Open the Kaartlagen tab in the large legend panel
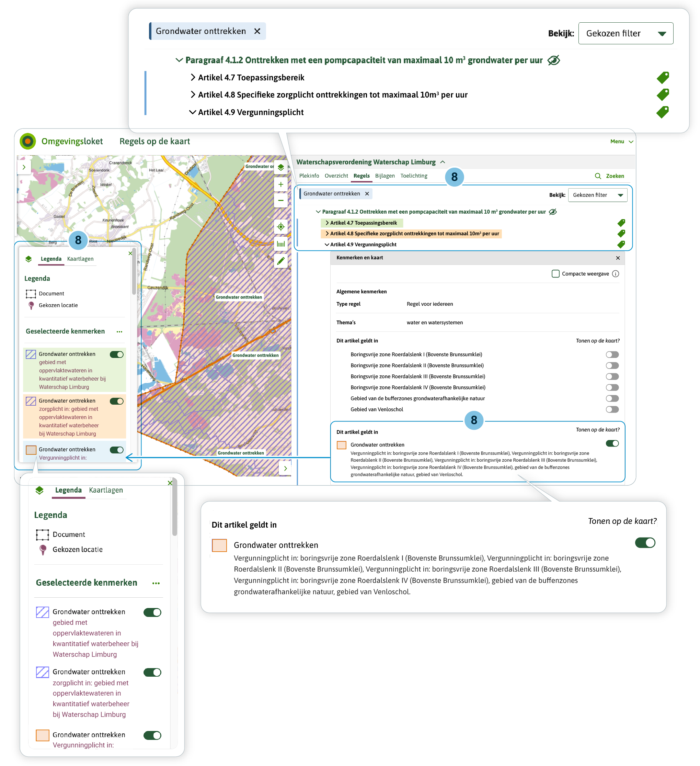700x766 pixels. point(106,490)
